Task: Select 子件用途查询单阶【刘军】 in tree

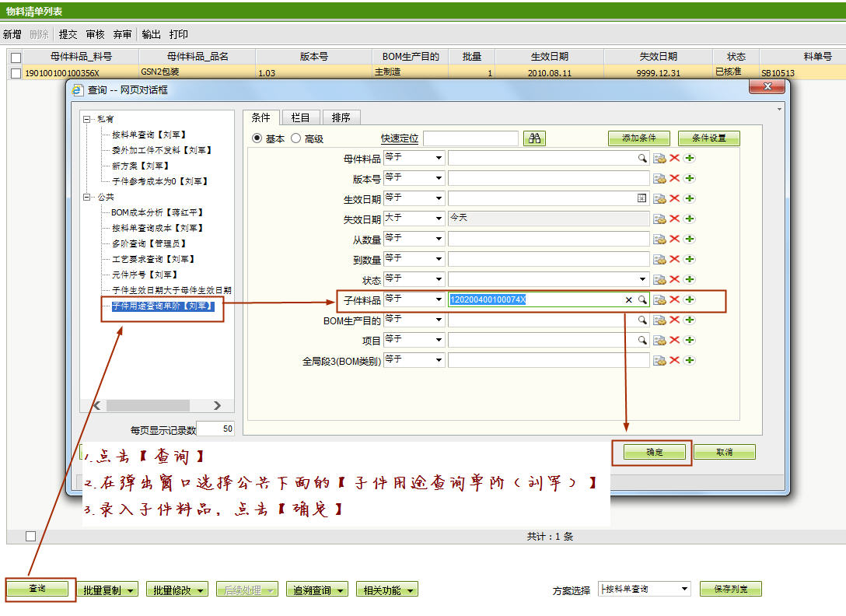Action: 163,306
